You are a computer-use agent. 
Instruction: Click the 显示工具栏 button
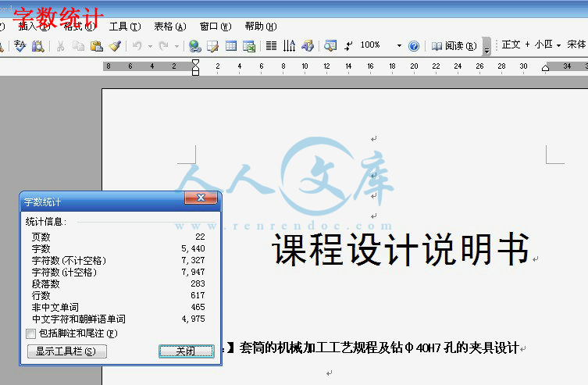coord(67,351)
